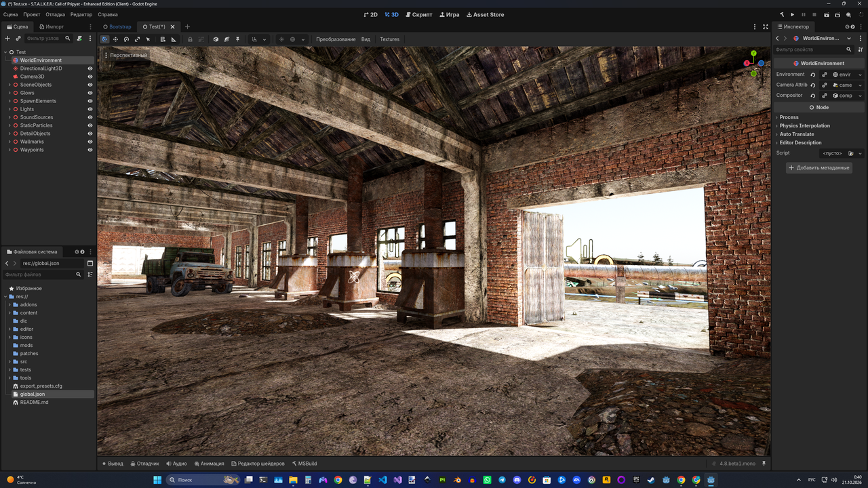Open the Script property dropdown arrow
The height and width of the screenshot is (488, 868).
861,153
